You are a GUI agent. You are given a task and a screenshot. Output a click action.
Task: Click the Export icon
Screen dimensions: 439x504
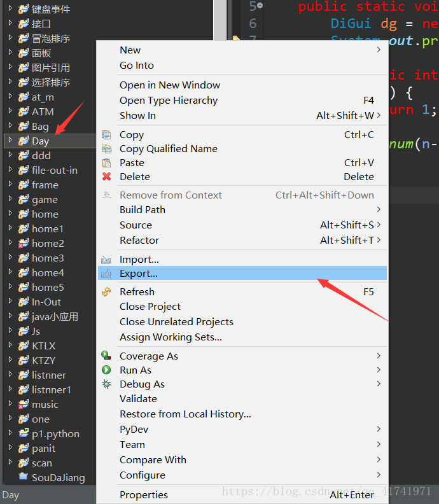coord(106,274)
